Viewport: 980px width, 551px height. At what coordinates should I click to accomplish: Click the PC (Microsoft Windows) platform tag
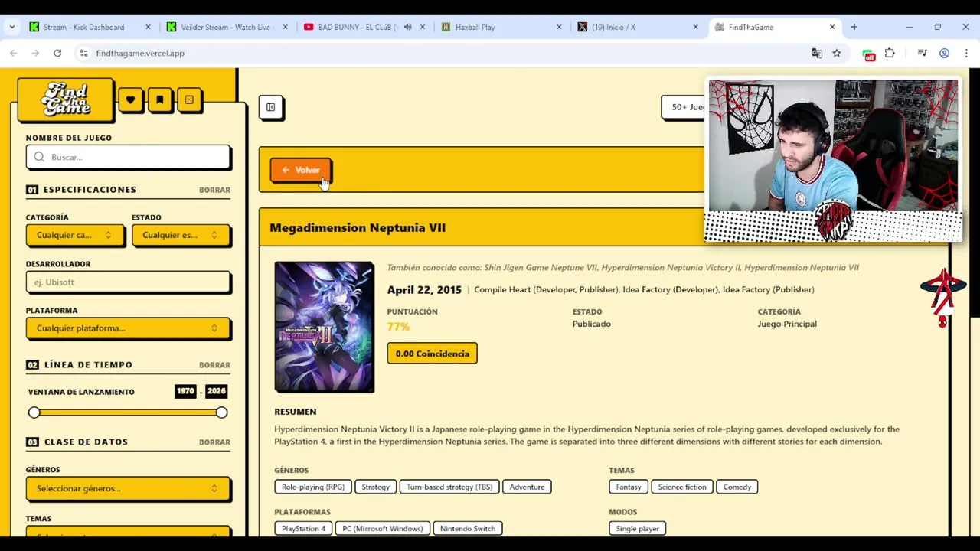click(382, 528)
